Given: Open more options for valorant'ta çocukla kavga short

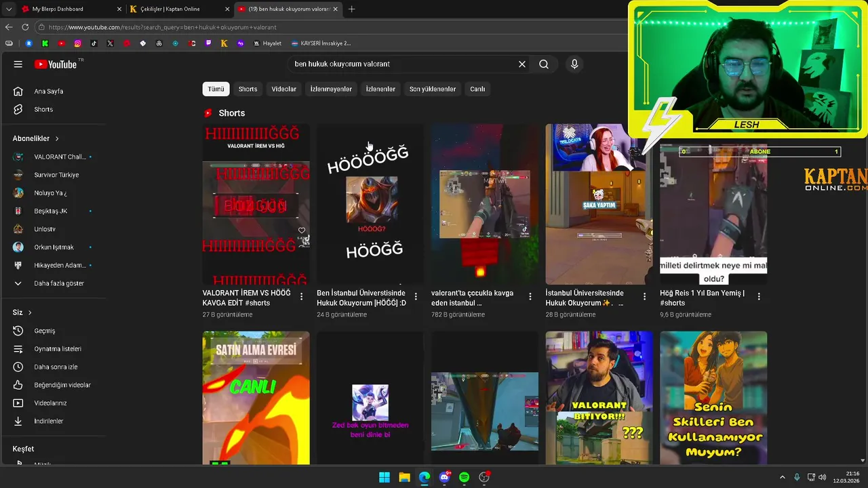Looking at the screenshot, I should (530, 296).
